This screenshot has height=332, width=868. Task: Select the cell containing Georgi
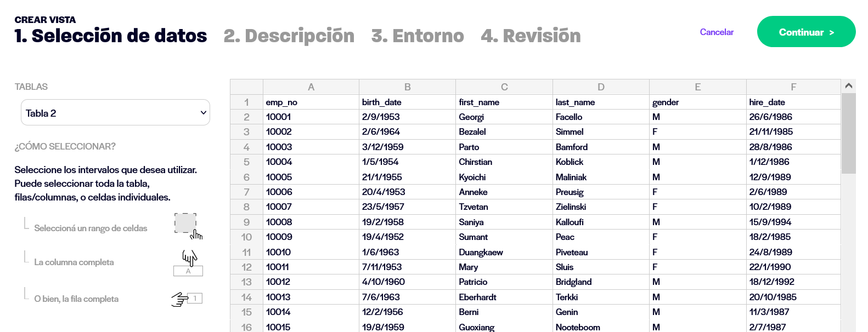(x=504, y=117)
